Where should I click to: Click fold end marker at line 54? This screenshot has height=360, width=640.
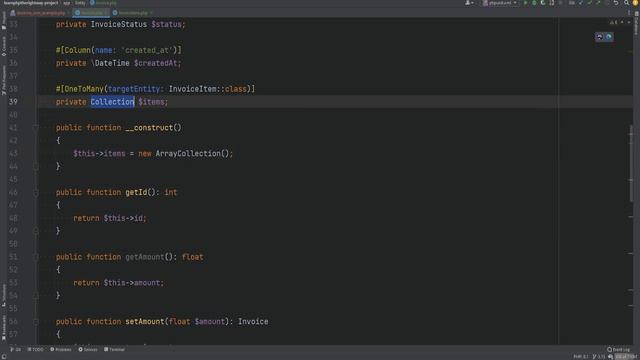point(36,296)
